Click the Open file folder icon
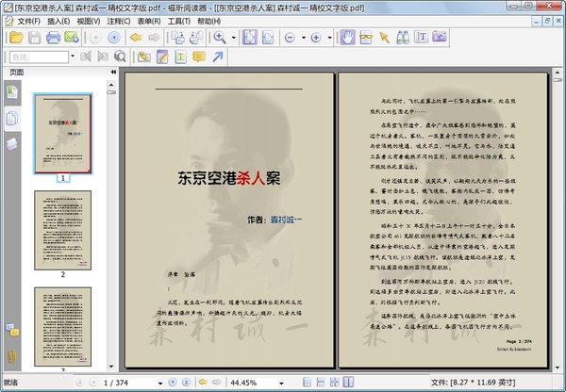This screenshot has height=392, width=566. click(x=14, y=38)
